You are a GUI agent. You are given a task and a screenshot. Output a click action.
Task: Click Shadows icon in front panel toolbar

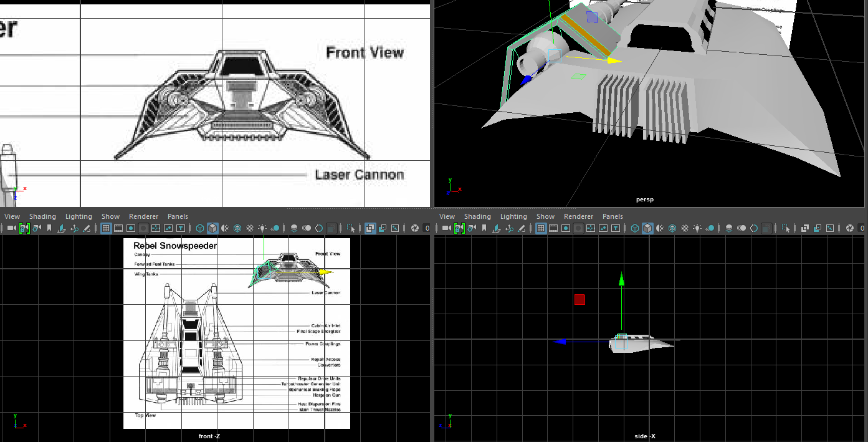tap(275, 228)
